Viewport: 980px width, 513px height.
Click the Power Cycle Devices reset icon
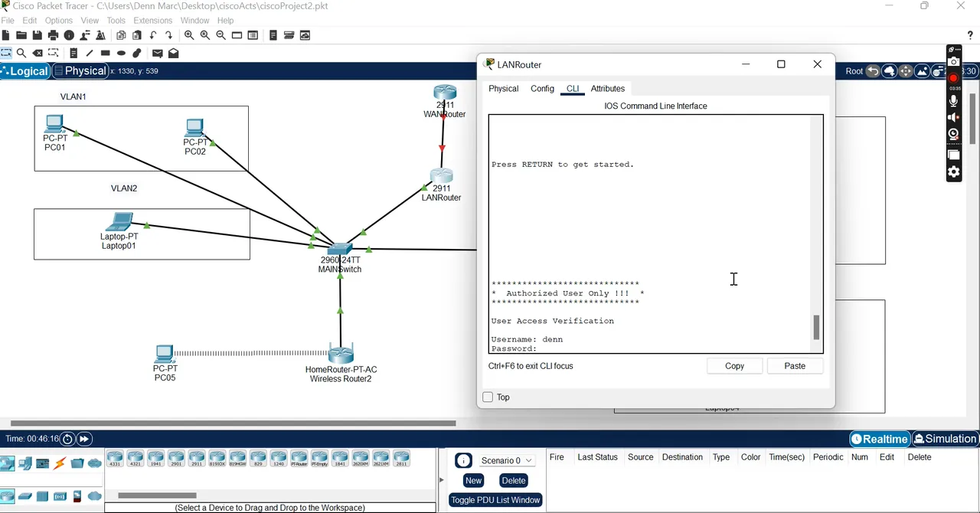coord(67,439)
